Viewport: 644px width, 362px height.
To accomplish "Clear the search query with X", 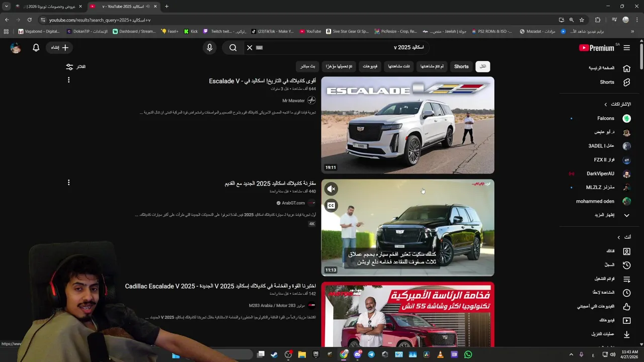I will tap(250, 48).
